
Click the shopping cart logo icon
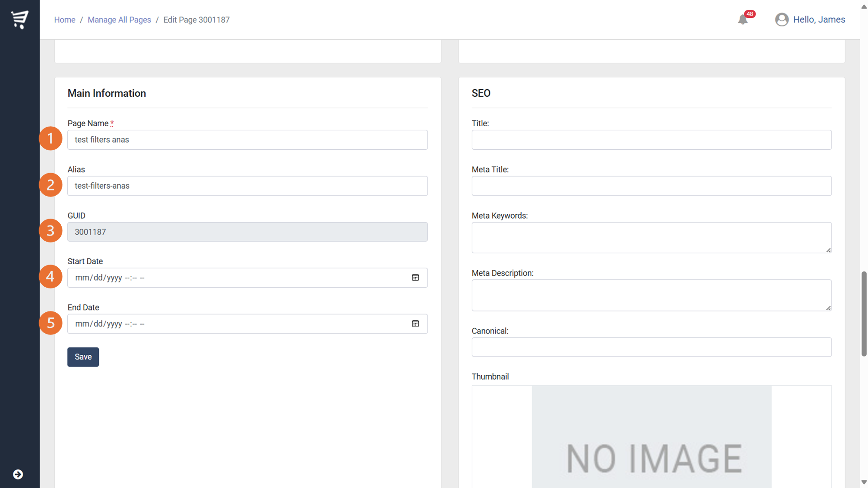pyautogui.click(x=20, y=20)
